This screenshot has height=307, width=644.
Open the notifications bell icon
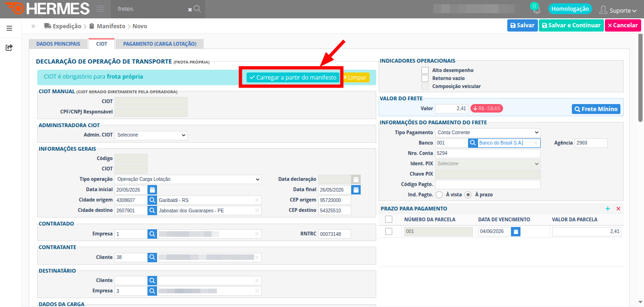pos(536,10)
